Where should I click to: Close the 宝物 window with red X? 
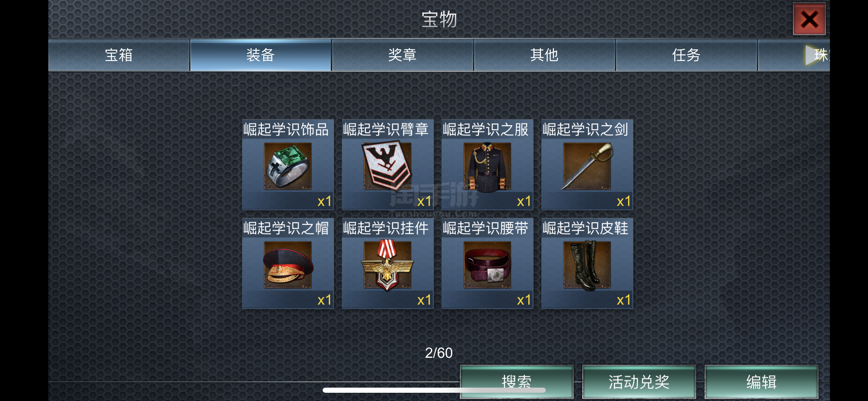809,19
